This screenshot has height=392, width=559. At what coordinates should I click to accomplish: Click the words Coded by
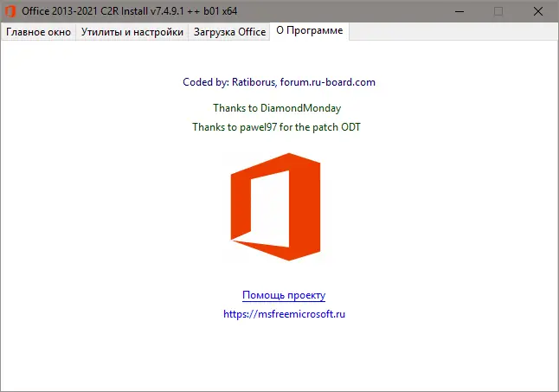[x=205, y=82]
